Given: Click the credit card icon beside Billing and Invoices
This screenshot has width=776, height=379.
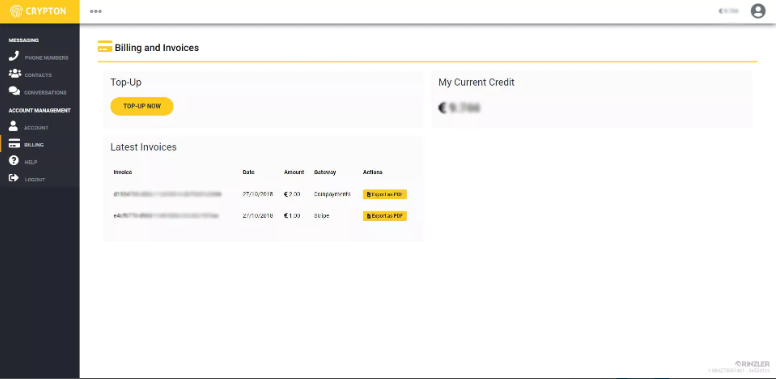Looking at the screenshot, I should click(x=105, y=47).
